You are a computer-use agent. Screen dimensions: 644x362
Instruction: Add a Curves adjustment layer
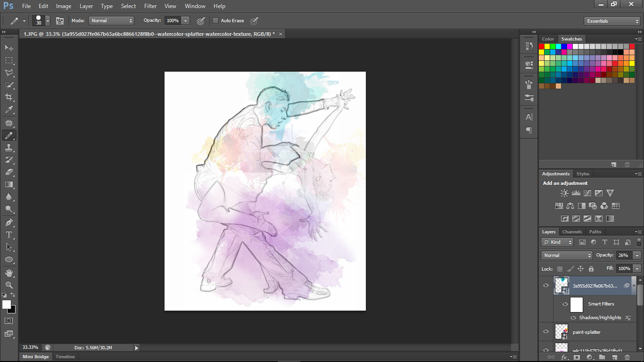[587, 193]
